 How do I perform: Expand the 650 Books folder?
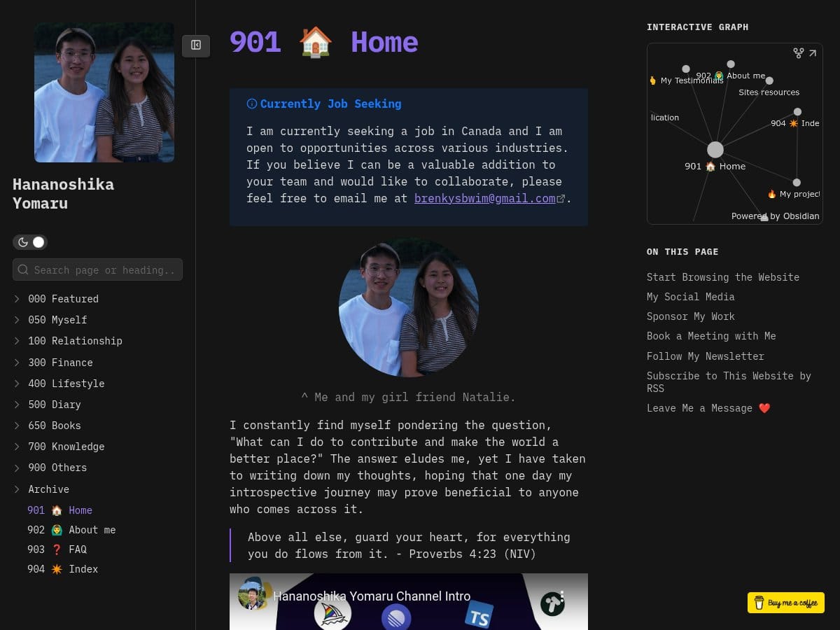(17, 426)
